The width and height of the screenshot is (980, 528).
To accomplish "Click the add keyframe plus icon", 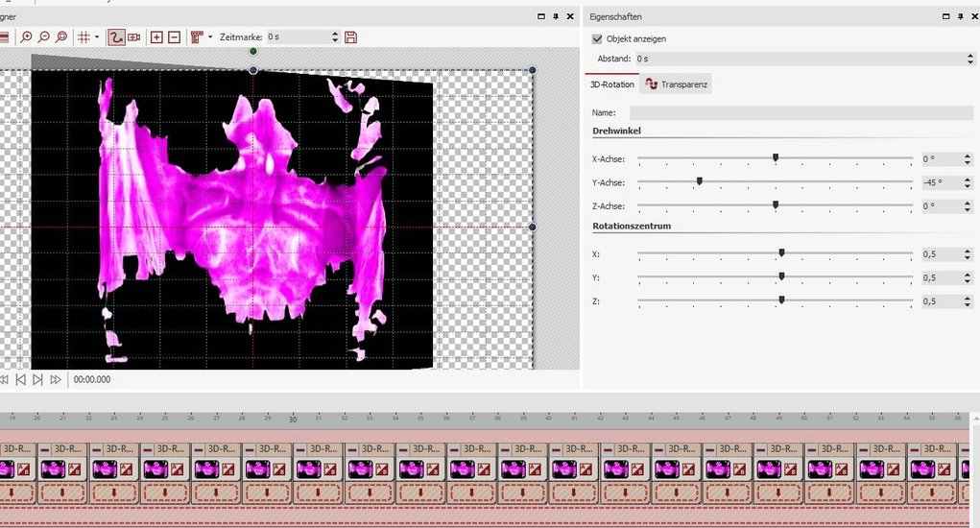I will click(157, 37).
